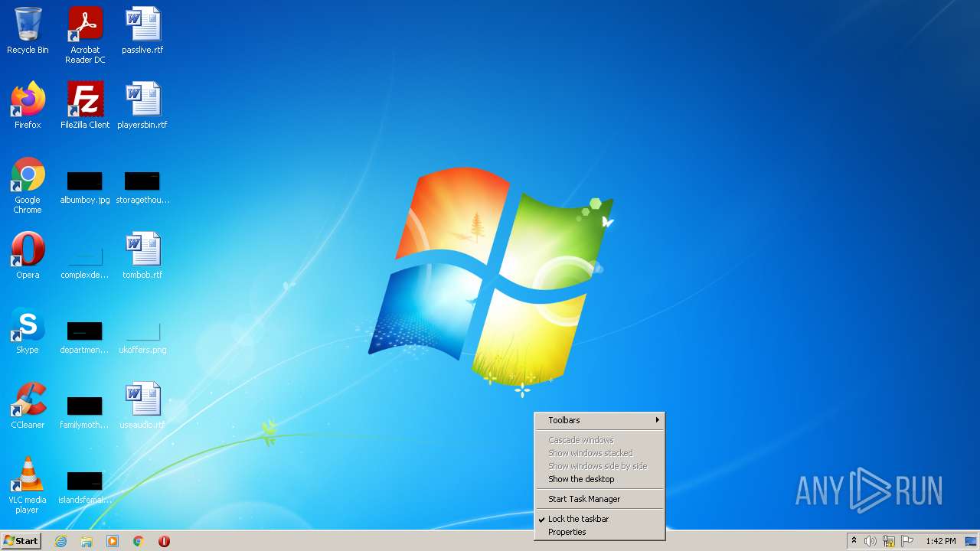This screenshot has height=551, width=980.
Task: Select the familymoth... file icon
Action: point(85,413)
